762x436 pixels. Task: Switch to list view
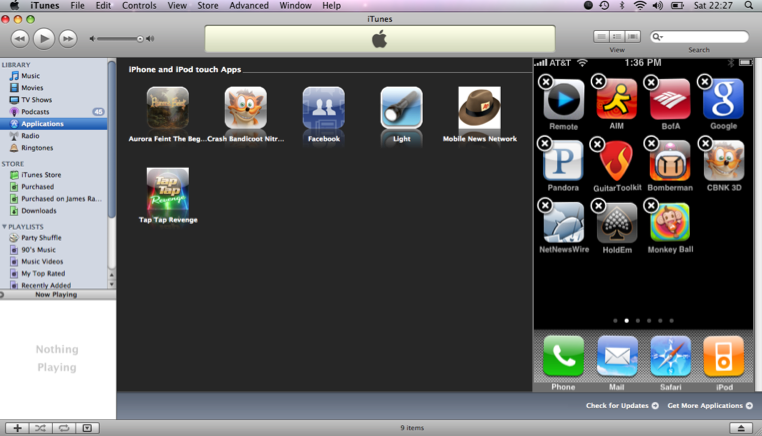point(601,36)
